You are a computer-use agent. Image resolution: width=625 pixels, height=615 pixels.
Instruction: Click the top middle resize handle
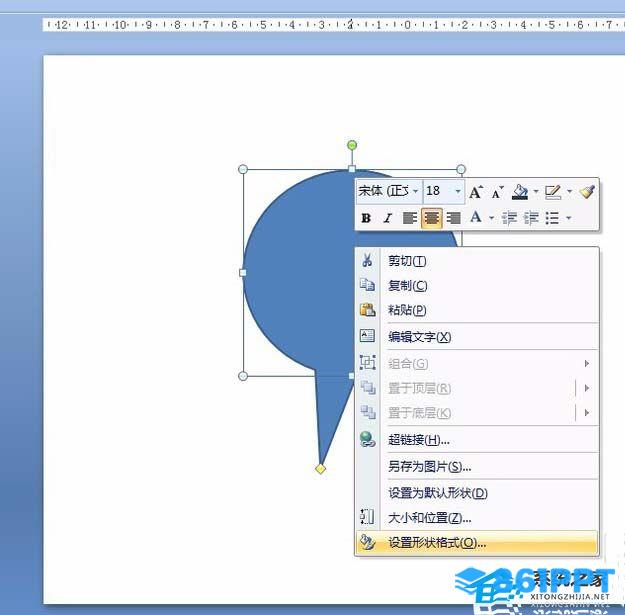pos(352,169)
